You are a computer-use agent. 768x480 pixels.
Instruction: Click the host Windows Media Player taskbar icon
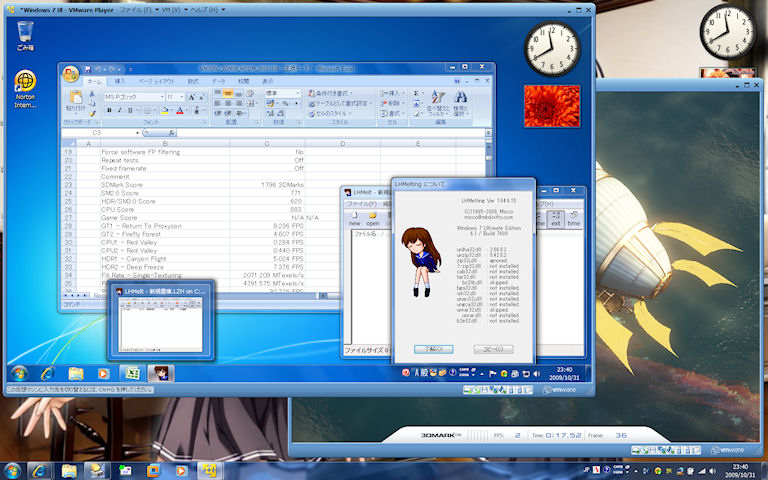(x=181, y=471)
